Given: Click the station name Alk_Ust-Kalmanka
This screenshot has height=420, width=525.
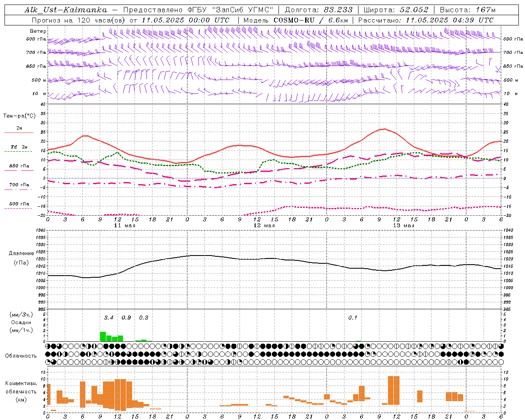Looking at the screenshot, I should click(x=66, y=10).
